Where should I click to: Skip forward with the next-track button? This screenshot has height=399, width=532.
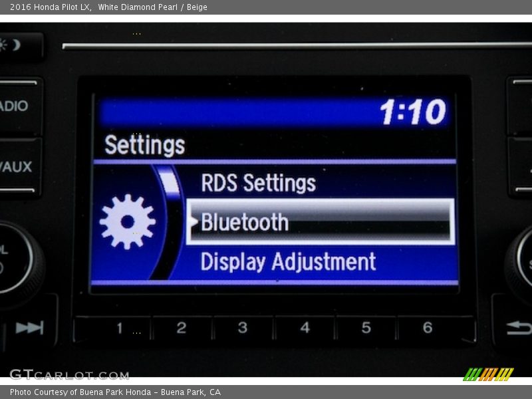[x=30, y=328]
